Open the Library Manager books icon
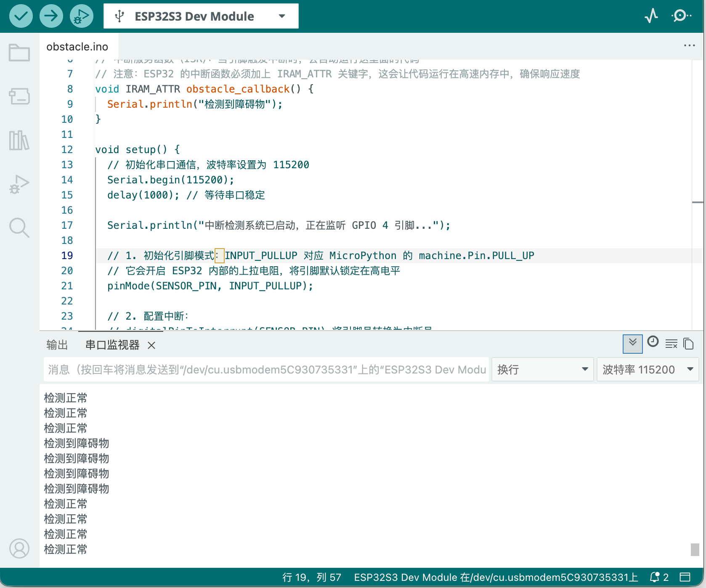The height and width of the screenshot is (588, 706). (x=19, y=140)
